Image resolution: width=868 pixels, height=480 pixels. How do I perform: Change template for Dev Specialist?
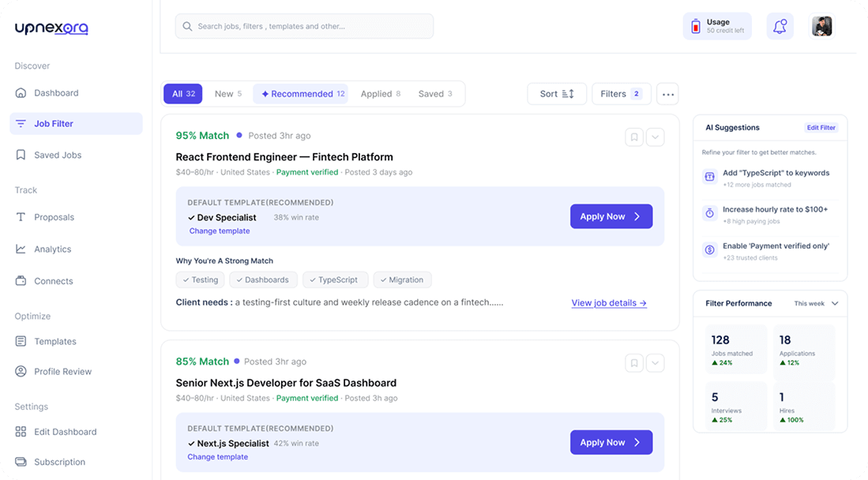click(x=220, y=231)
